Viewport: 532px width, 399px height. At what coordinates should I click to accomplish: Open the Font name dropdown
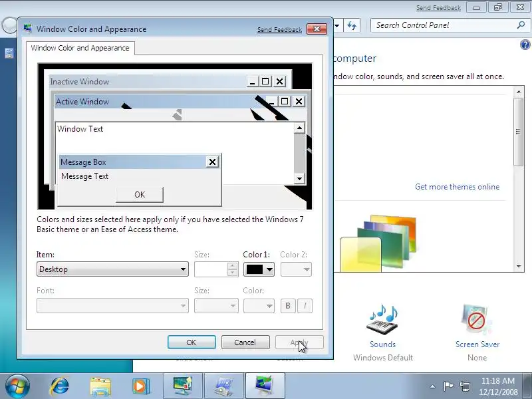click(x=112, y=306)
